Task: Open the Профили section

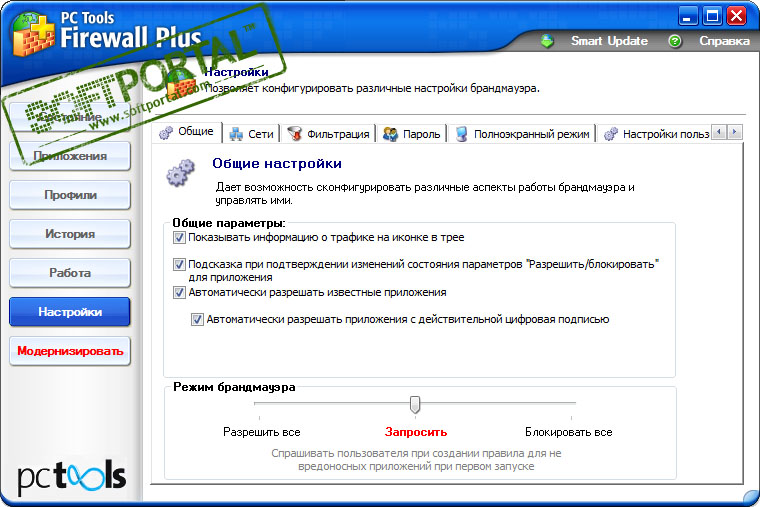Action: 70,195
